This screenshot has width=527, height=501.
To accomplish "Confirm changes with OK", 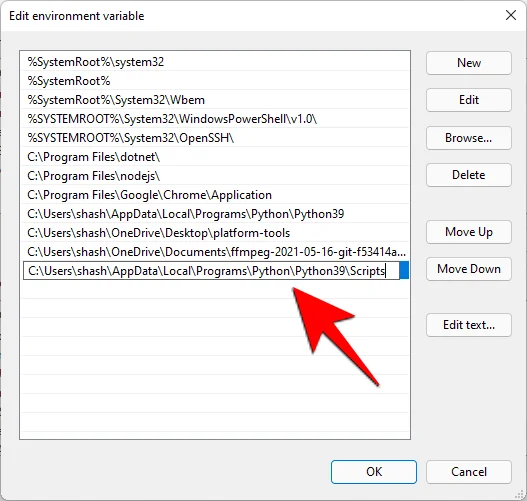I will 374,472.
